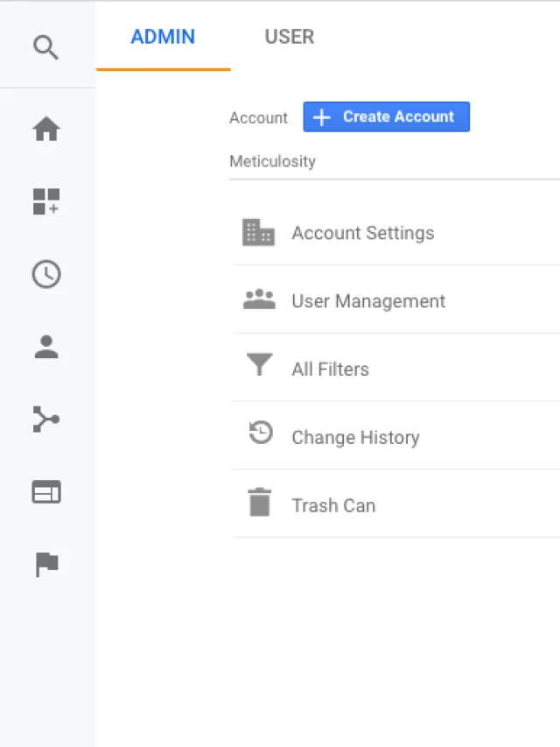Image resolution: width=560 pixels, height=747 pixels.
Task: Select the Acquisition branching arrows icon
Action: coord(46,419)
